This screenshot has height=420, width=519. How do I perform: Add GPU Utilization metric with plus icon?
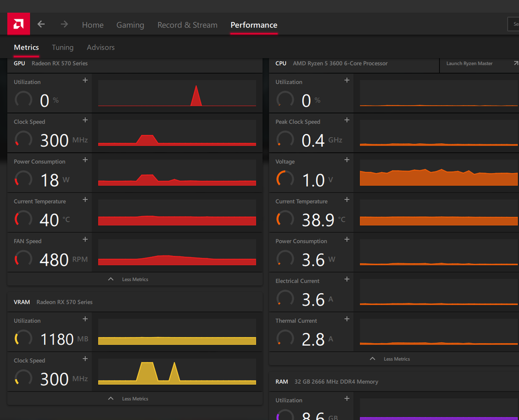click(x=85, y=80)
